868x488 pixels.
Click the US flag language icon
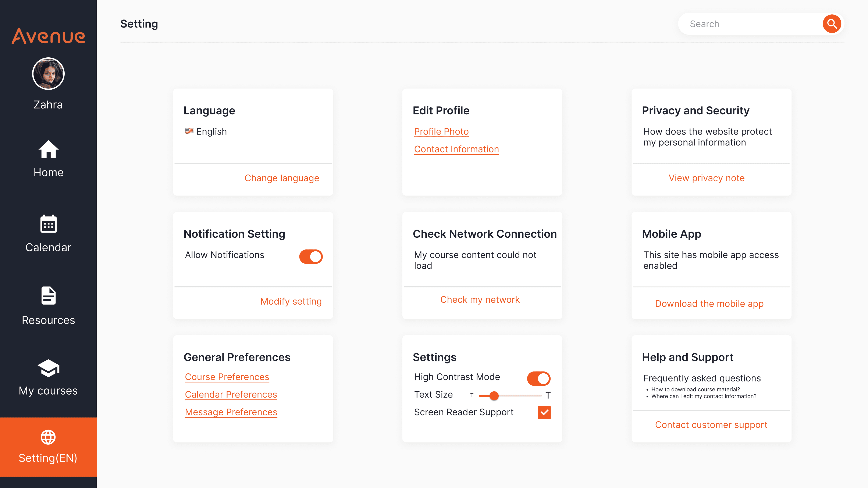(x=189, y=131)
